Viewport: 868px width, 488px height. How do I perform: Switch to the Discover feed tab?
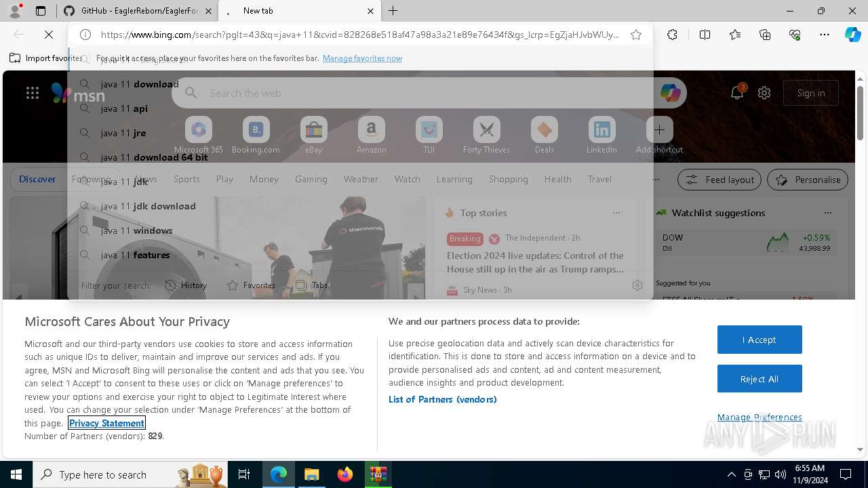point(37,179)
